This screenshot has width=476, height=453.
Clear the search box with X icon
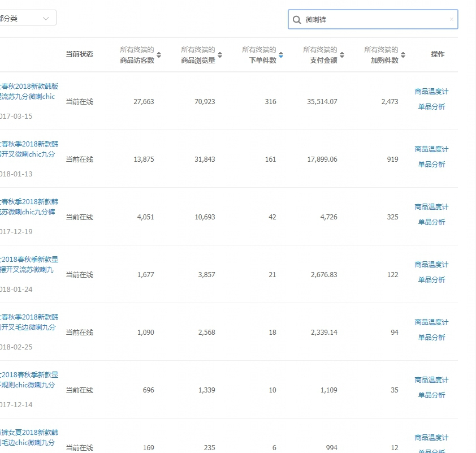click(451, 20)
